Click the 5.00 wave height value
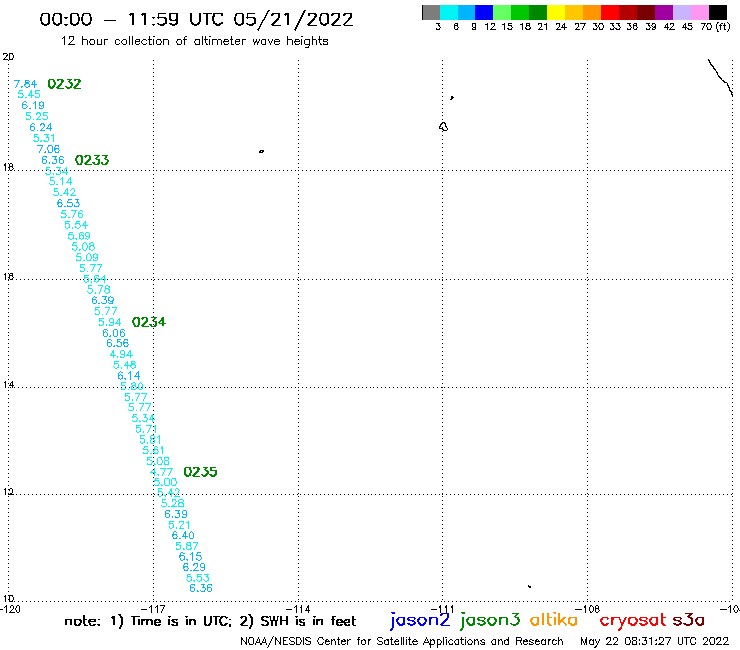 pyautogui.click(x=165, y=482)
